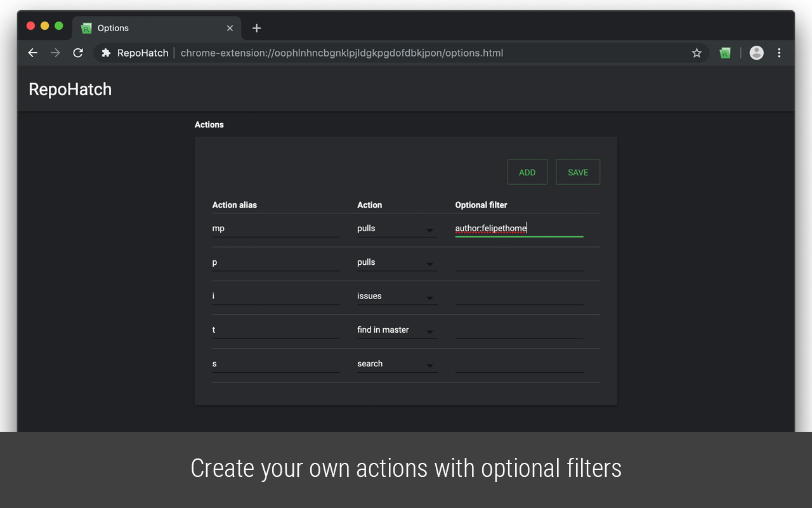The image size is (812, 508).
Task: Click the Actions section heading
Action: point(209,124)
